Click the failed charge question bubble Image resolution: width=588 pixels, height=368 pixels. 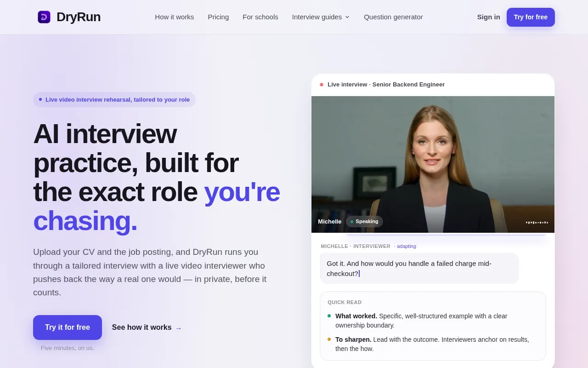(x=419, y=268)
